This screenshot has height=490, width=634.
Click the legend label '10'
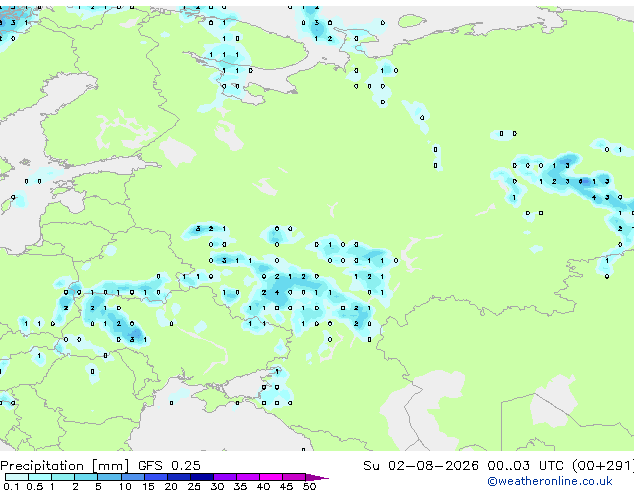(x=125, y=486)
